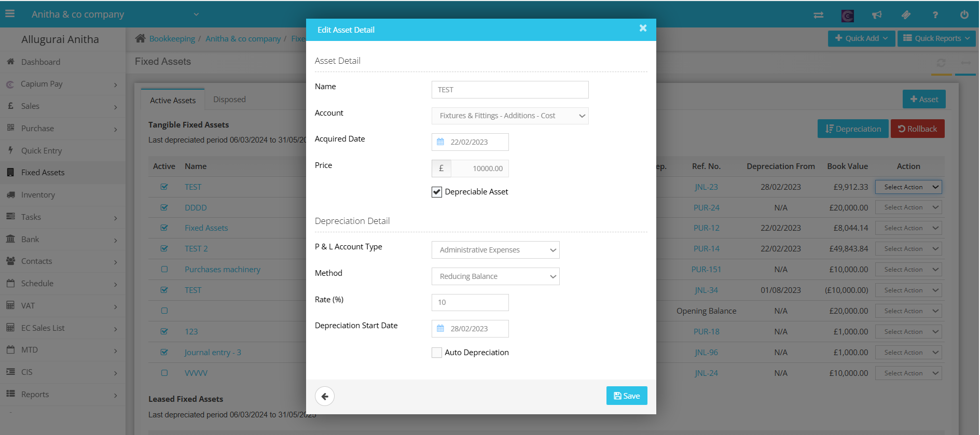
Task: Click the power logout icon
Action: (964, 15)
